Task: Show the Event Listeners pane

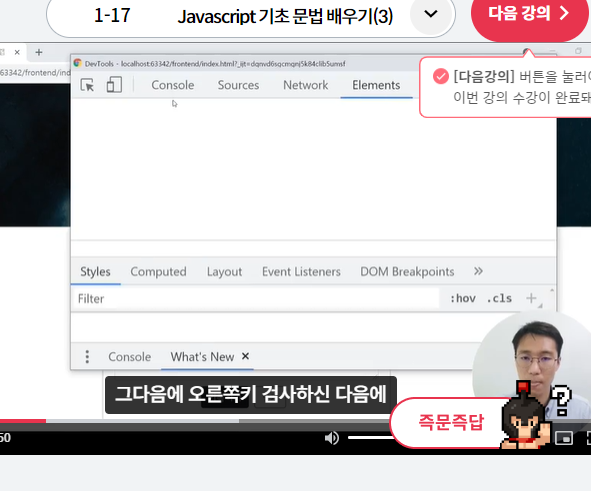Action: pyautogui.click(x=301, y=272)
